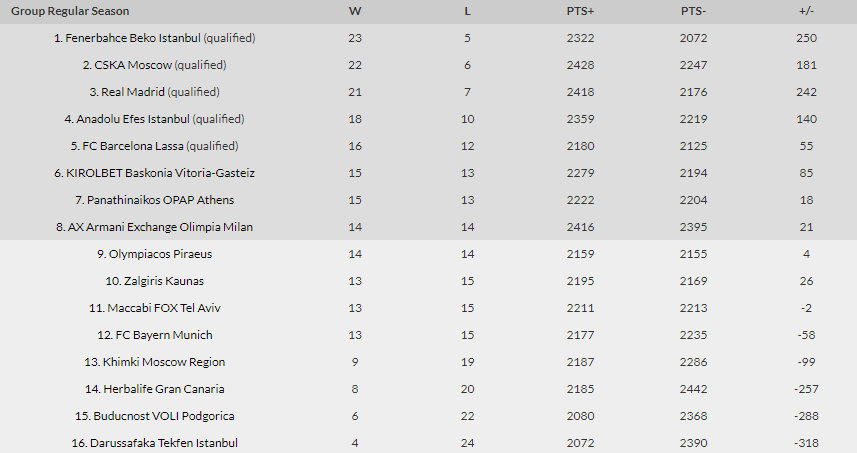
Task: Open the Herbalife Gran Canaria team link
Action: click(x=163, y=389)
